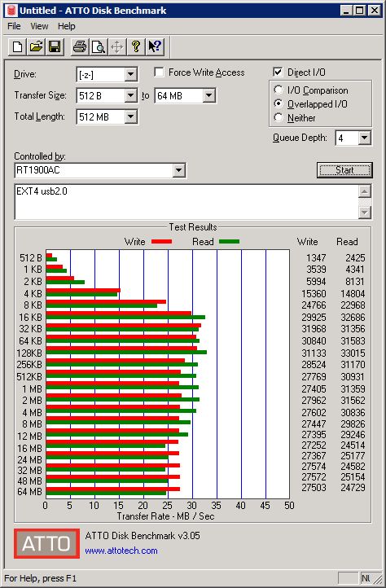Open the View menu
The width and height of the screenshot is (386, 588).
39,26
